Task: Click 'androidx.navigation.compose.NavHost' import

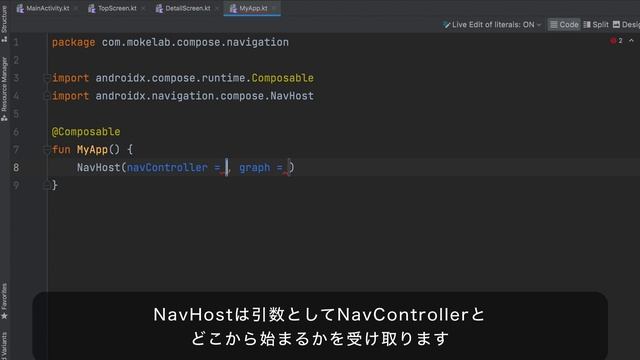Action: tap(204, 96)
